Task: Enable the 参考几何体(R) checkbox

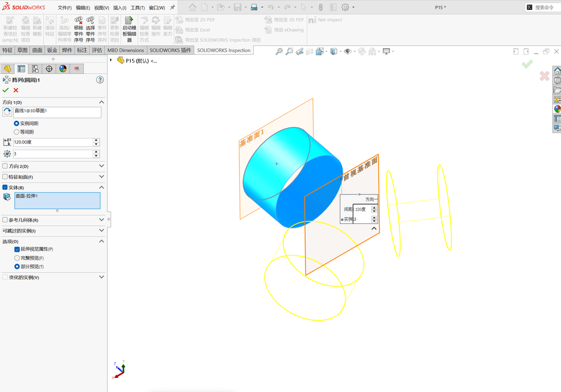Action: [x=5, y=220]
